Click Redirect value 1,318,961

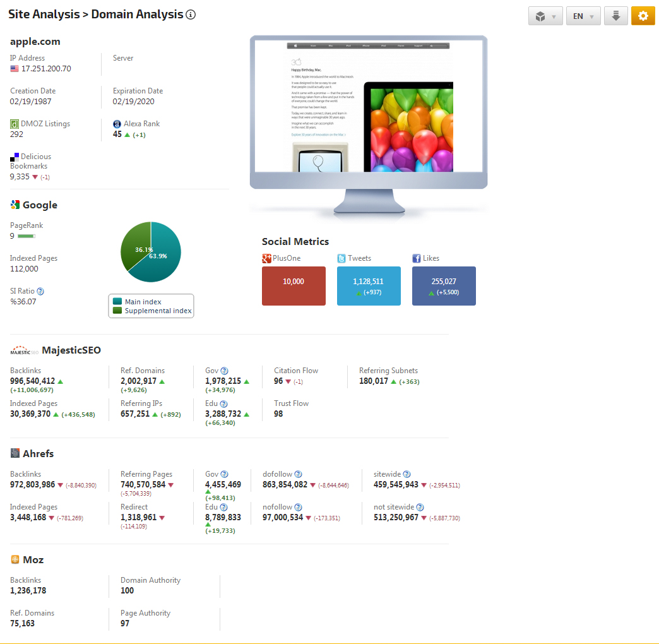coord(138,517)
